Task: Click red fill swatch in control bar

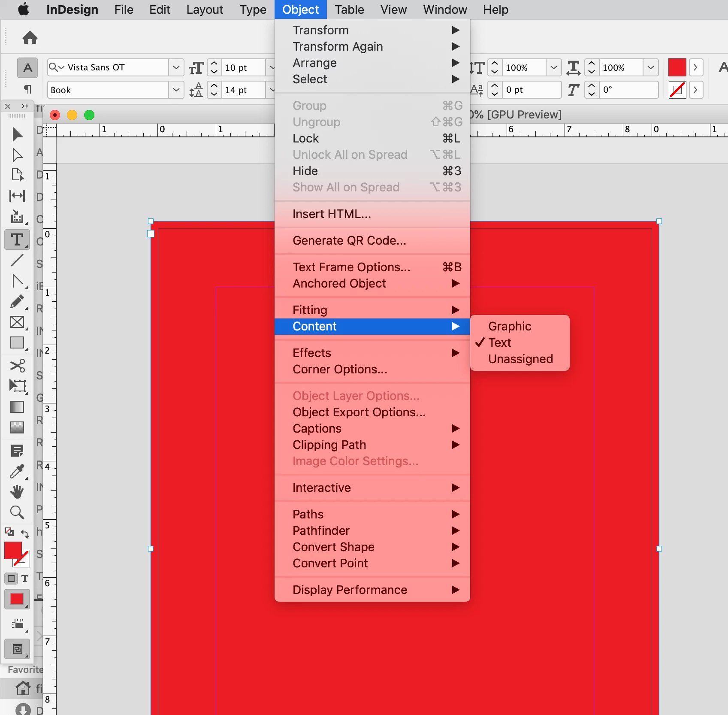Action: pos(677,67)
